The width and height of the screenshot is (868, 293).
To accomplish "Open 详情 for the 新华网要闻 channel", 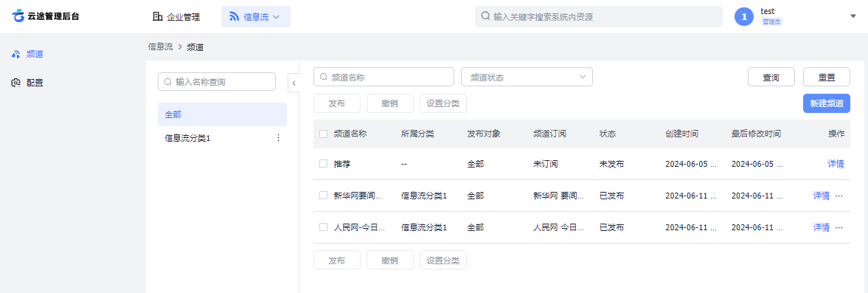I will click(x=821, y=196).
